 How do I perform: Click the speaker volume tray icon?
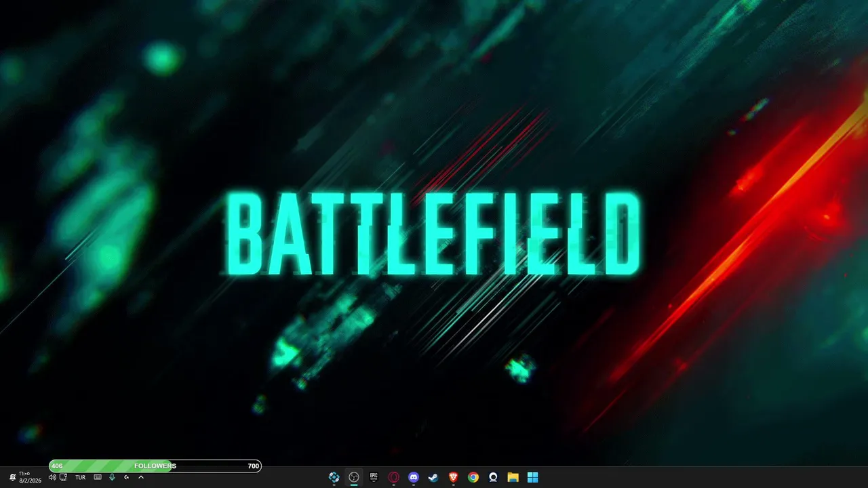52,477
